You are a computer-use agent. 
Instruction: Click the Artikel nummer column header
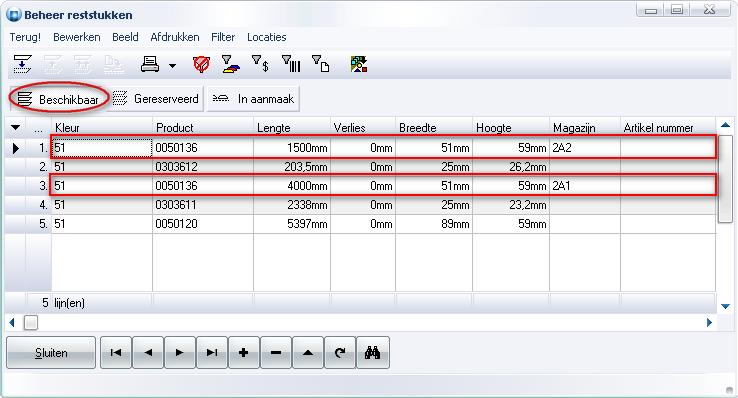(x=668, y=127)
